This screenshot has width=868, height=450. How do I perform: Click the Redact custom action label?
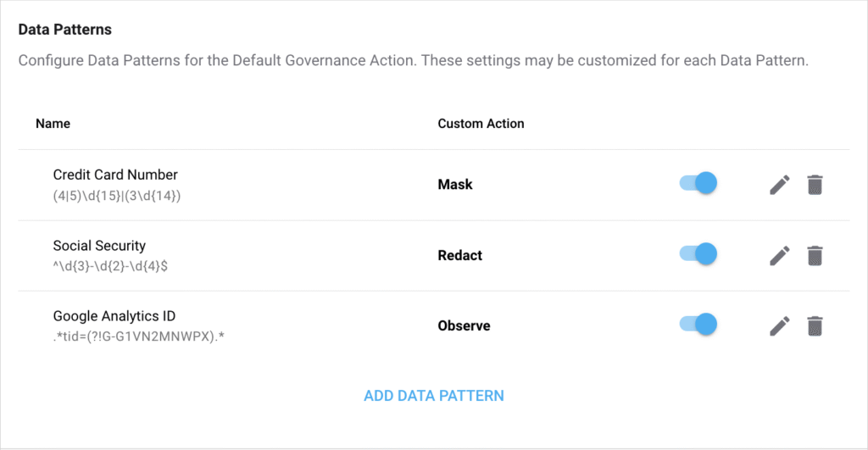(x=460, y=255)
